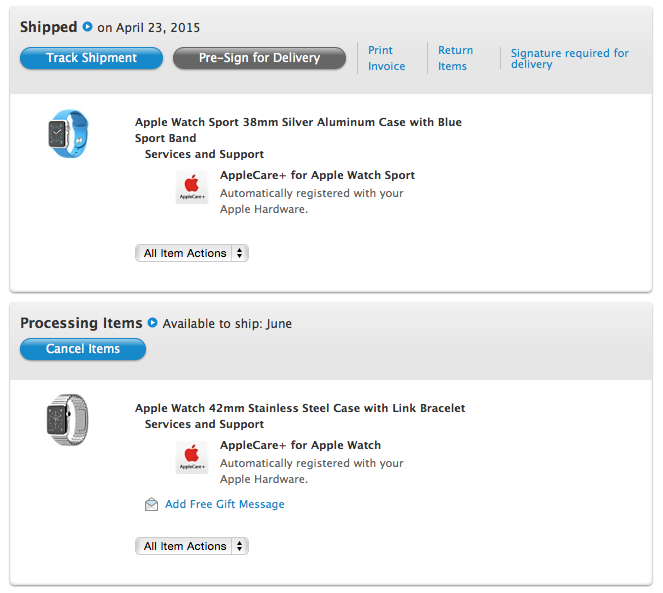Click the Pre-Sign for Delivery button
663x593 pixels.
click(259, 58)
